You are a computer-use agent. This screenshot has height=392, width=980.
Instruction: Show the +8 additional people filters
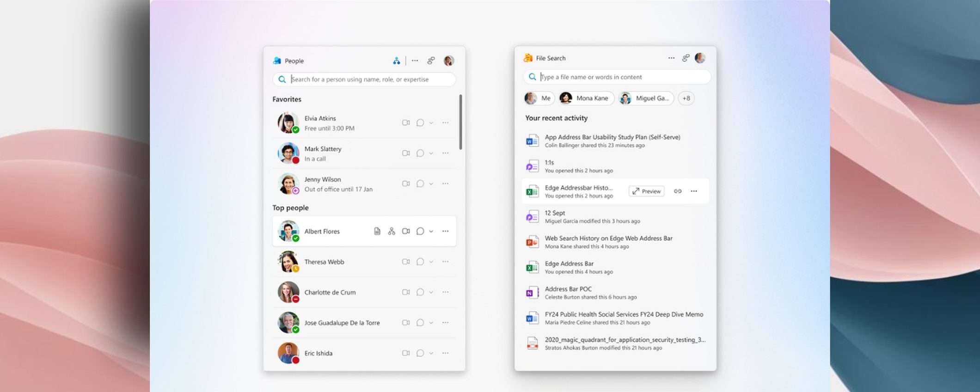click(686, 98)
